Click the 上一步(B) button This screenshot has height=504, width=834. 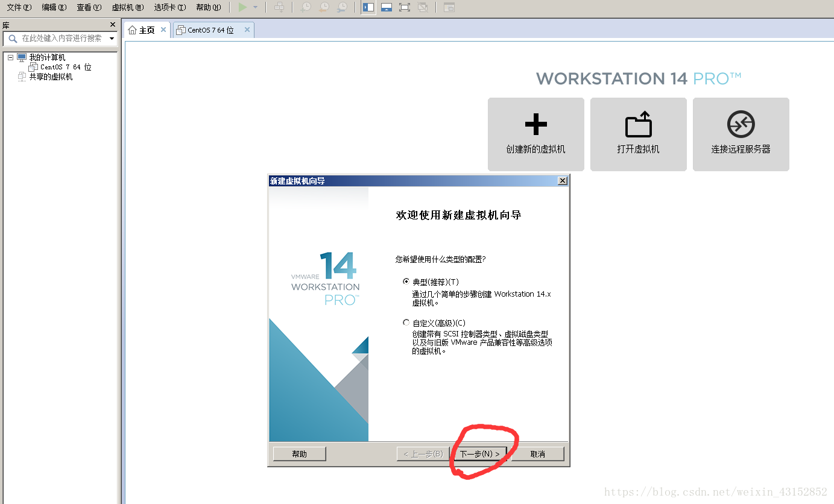(x=423, y=454)
